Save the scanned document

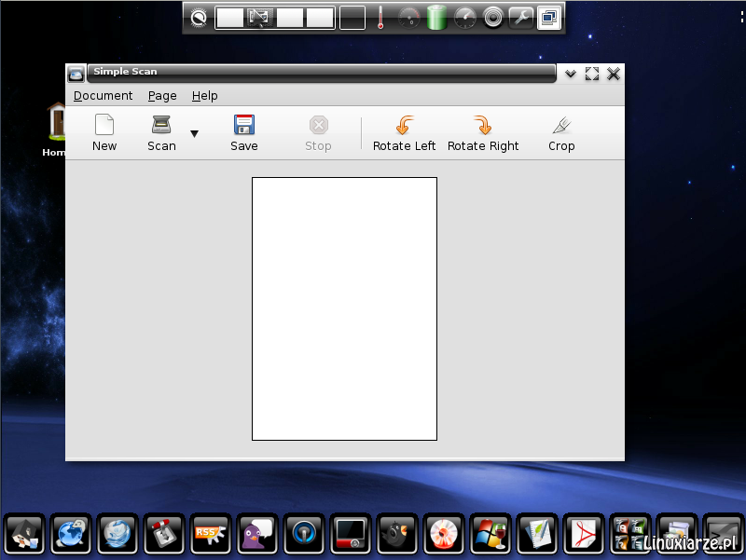tap(243, 131)
